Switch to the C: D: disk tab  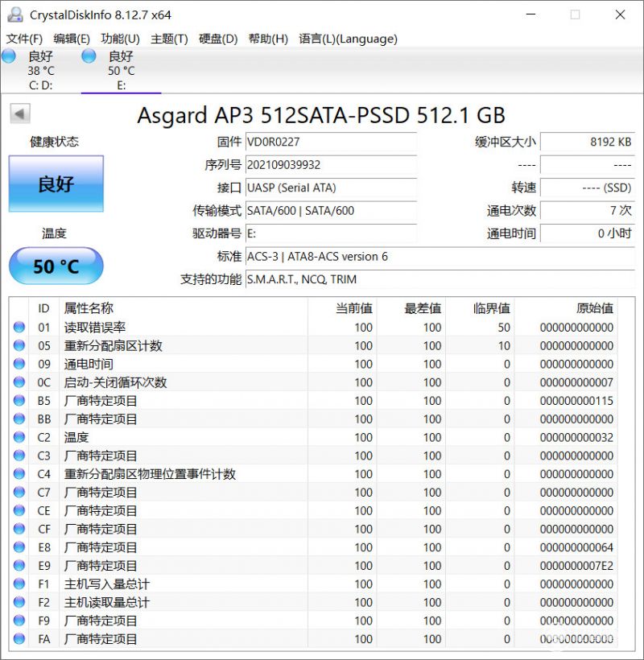[x=41, y=70]
